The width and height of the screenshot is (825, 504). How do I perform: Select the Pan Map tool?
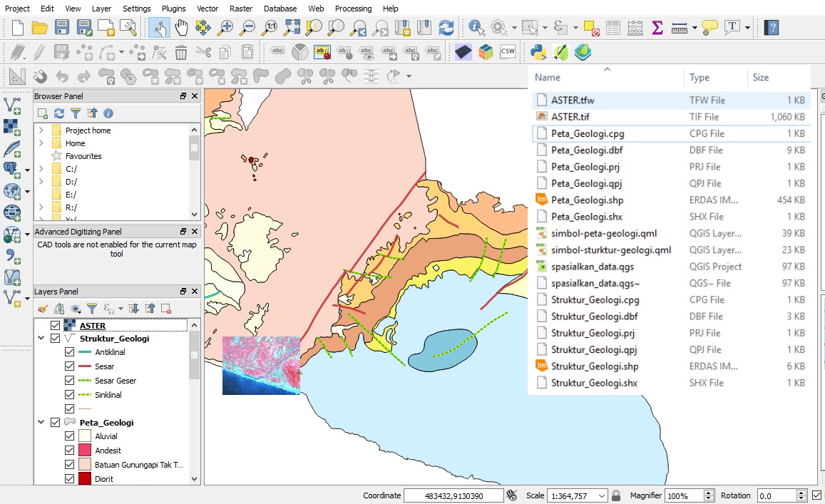click(x=181, y=27)
